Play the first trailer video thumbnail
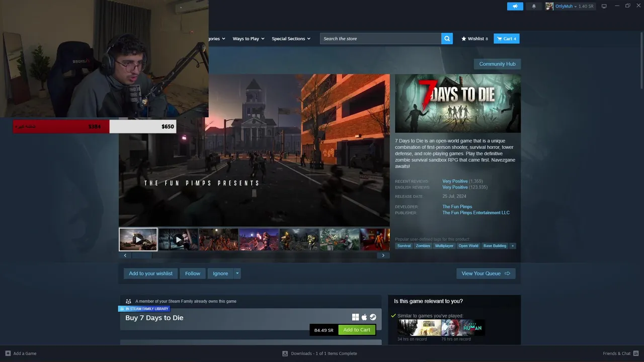 [x=138, y=239]
